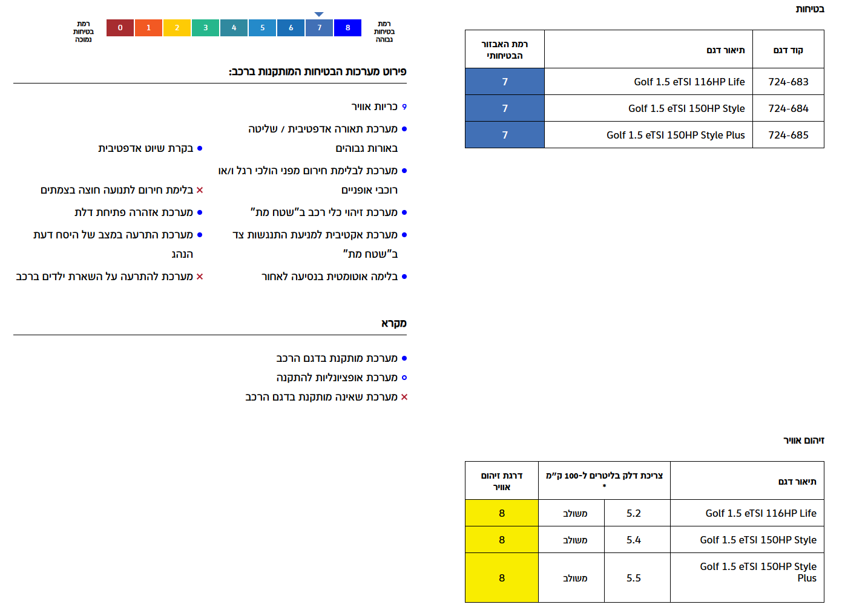Click the airbag count 9 beside כריות אוויר
The height and width of the screenshot is (616, 845).
tap(404, 106)
